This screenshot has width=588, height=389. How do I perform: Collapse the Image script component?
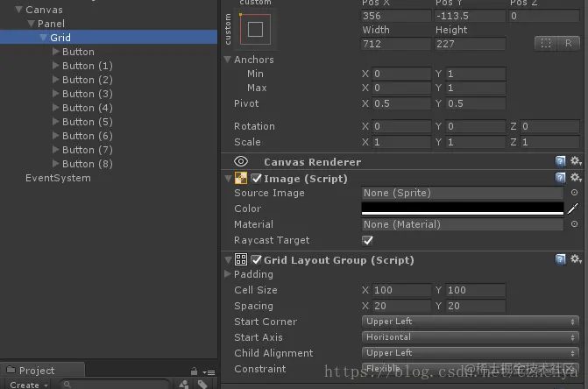[228, 179]
